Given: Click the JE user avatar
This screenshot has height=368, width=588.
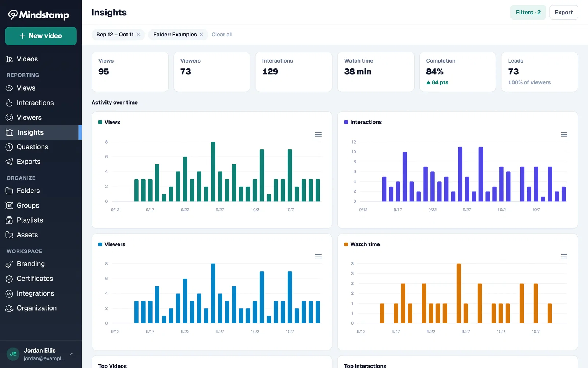Looking at the screenshot, I should pyautogui.click(x=13, y=354).
